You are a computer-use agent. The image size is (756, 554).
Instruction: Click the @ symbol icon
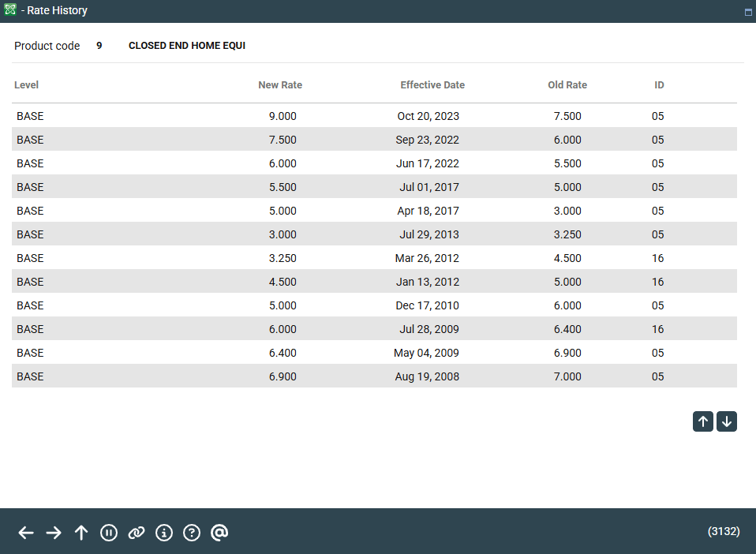coord(219,533)
